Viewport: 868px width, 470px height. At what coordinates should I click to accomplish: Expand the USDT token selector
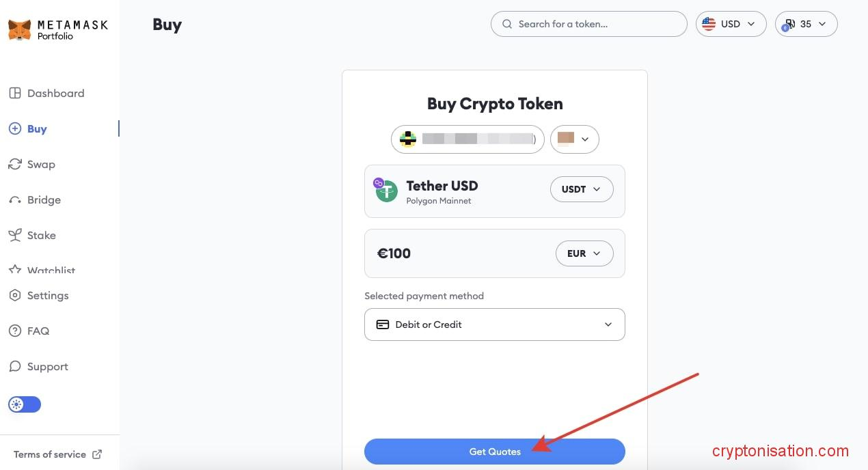click(x=582, y=189)
